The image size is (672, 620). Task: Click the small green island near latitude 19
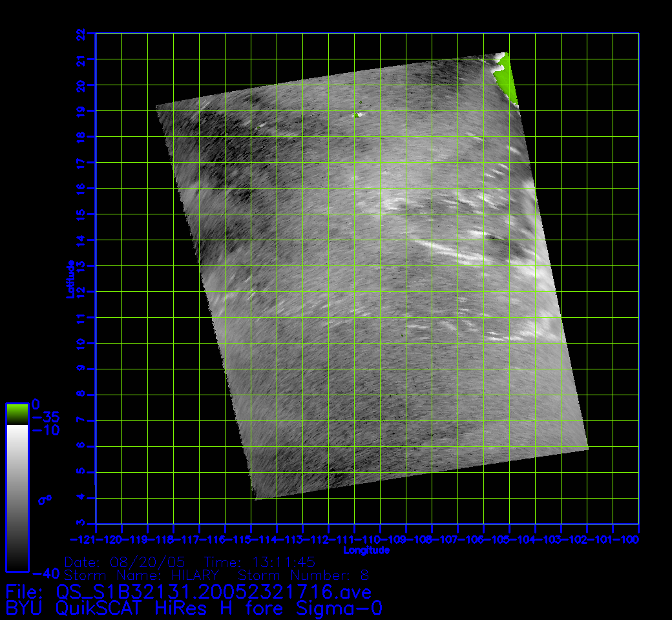point(355,115)
